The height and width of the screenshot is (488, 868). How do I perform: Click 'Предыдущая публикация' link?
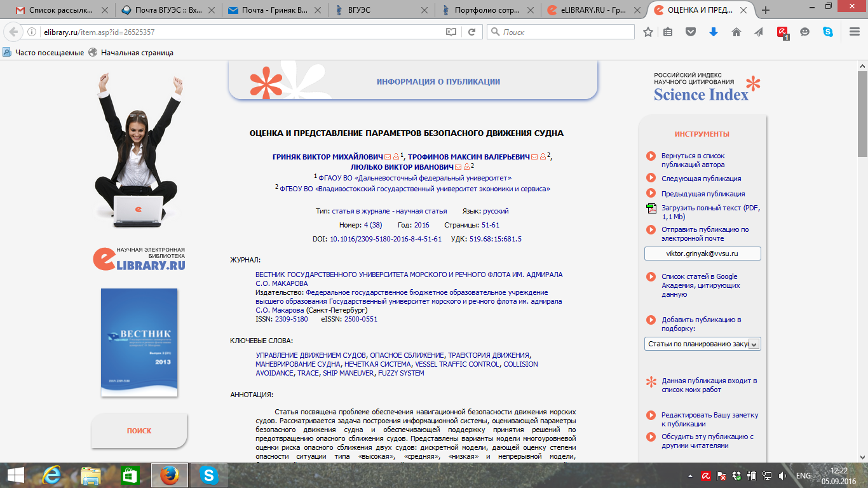(703, 194)
